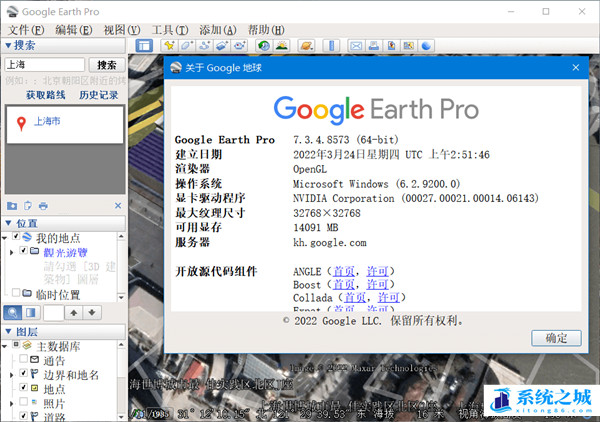Click the view in Google Maps icon
The image size is (600, 422).
409,46
